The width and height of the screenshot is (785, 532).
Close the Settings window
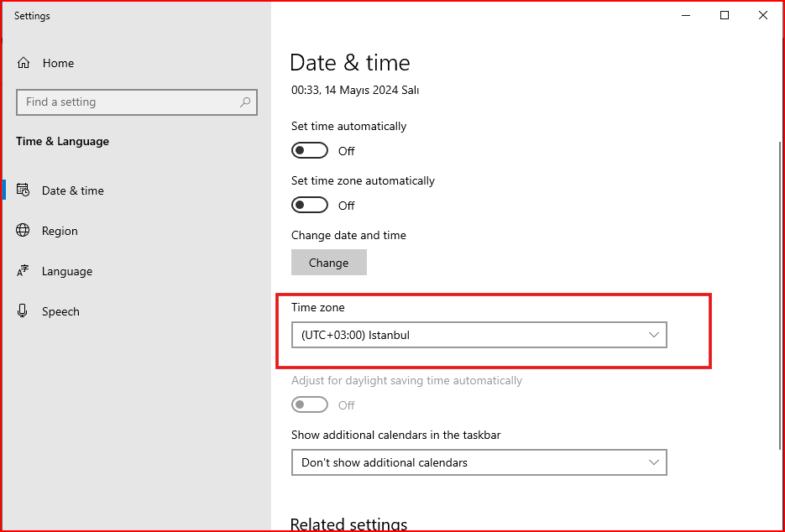coord(763,15)
